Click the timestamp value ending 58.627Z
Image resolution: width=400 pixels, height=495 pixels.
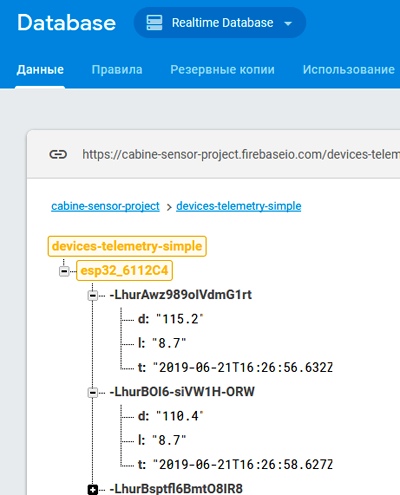point(243,465)
